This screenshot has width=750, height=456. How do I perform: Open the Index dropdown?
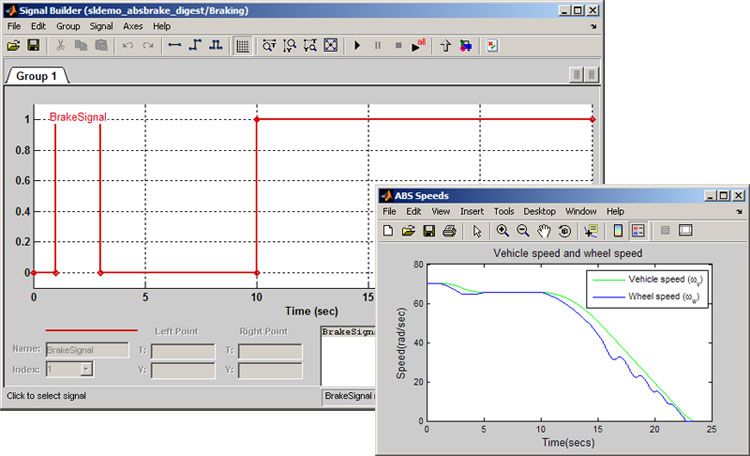pyautogui.click(x=86, y=369)
